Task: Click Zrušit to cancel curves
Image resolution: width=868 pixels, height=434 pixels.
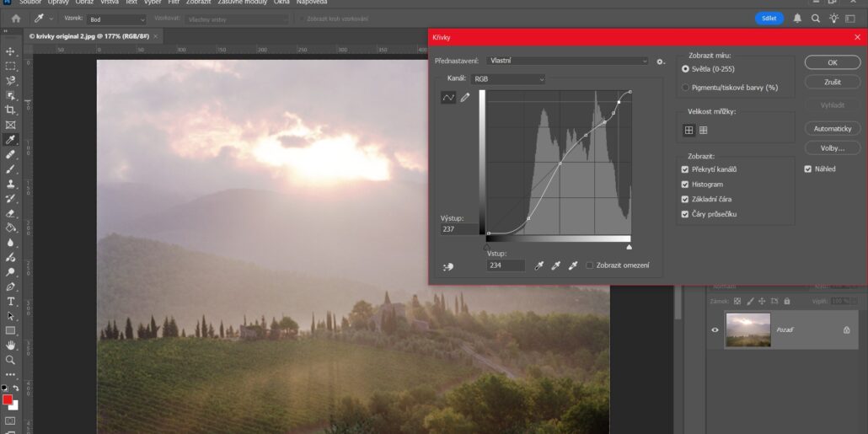Action: (833, 82)
